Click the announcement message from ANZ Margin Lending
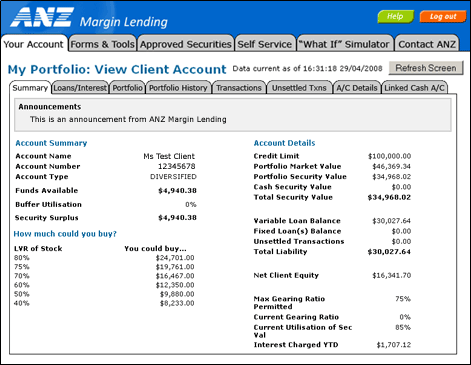471x365 pixels. pyautogui.click(x=128, y=119)
